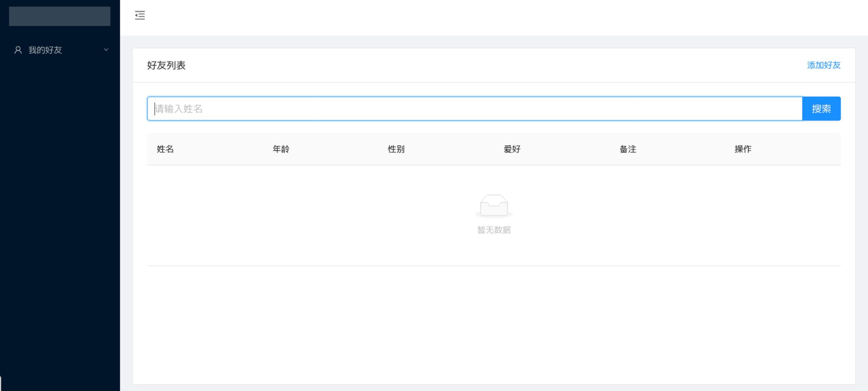Select the 性别 column header
The image size is (868, 391).
pyautogui.click(x=396, y=149)
